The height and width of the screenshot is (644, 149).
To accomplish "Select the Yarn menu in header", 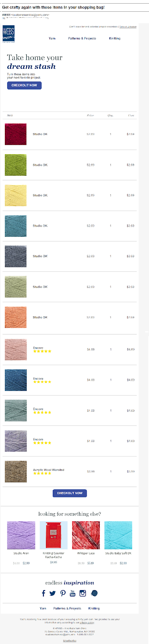I will pos(52,38).
